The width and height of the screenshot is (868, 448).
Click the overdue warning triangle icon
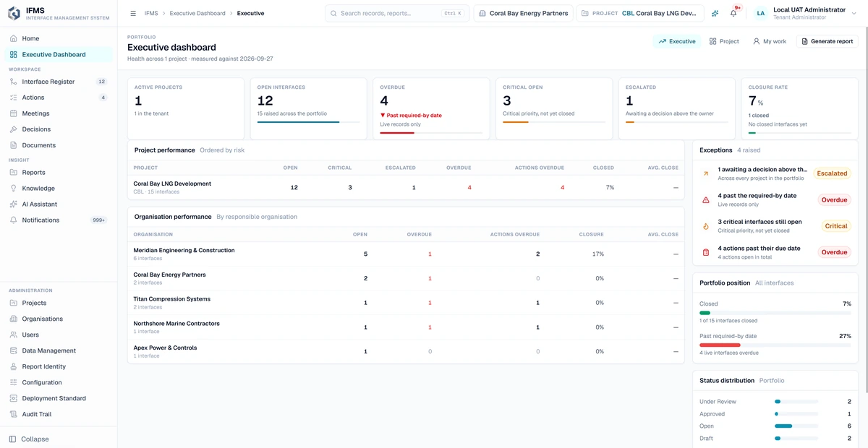[706, 200]
